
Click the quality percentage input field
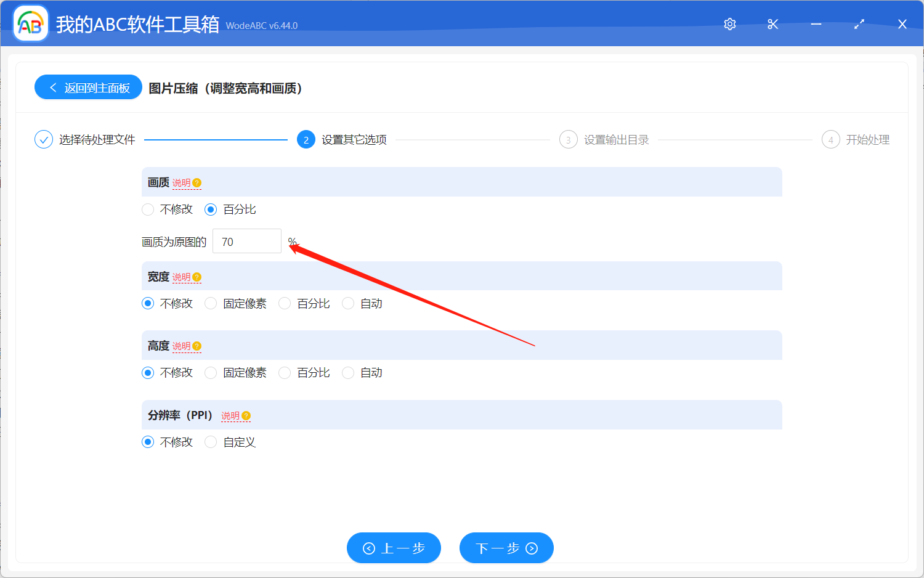(x=247, y=242)
